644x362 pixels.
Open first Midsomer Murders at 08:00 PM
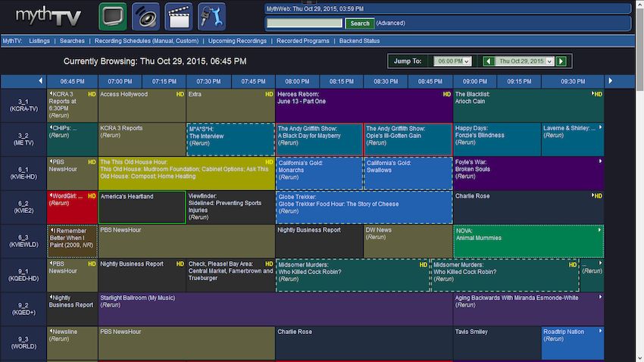[x=353, y=276]
